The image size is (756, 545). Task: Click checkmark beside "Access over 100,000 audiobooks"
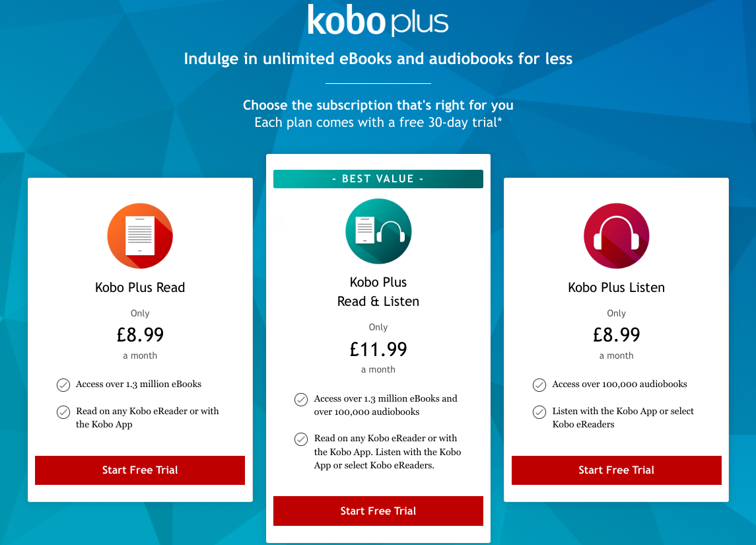click(539, 384)
